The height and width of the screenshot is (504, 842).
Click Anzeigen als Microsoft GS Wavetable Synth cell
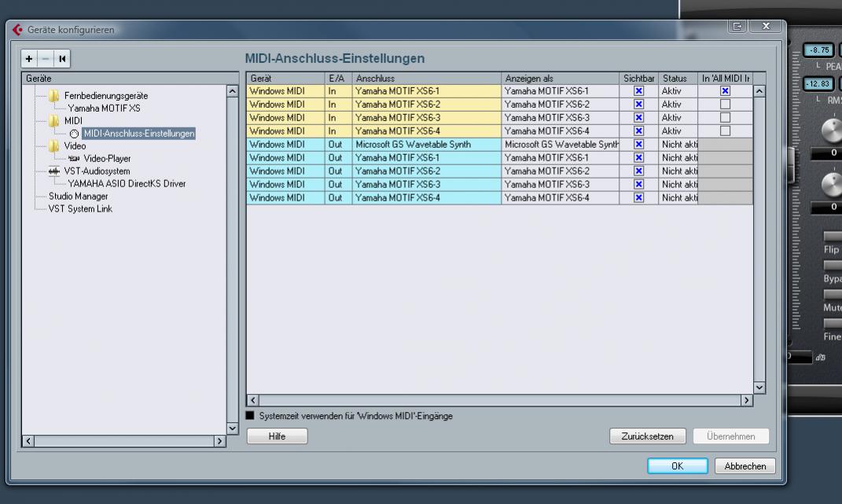(x=560, y=145)
